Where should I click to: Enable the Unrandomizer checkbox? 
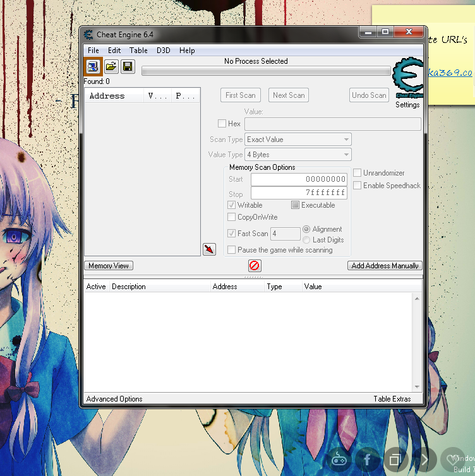tap(357, 173)
